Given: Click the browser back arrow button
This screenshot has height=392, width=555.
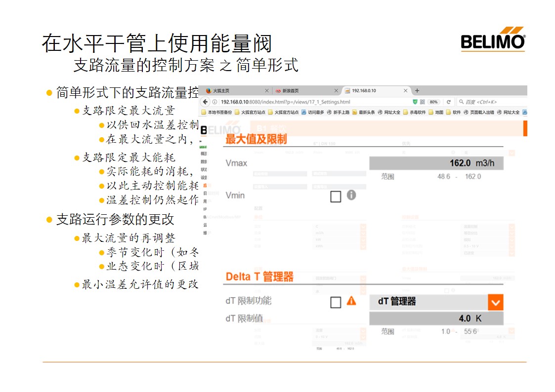Looking at the screenshot, I should [x=206, y=102].
